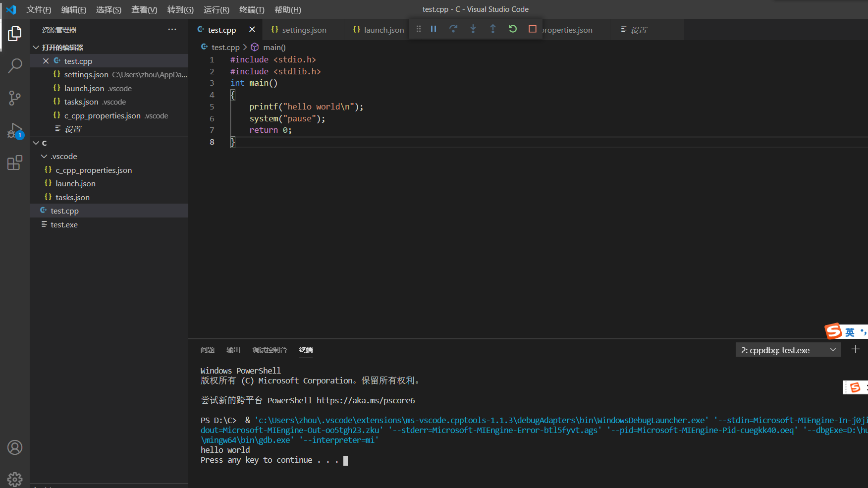The image size is (868, 488).
Task: Open the 帮助(H) menu
Action: (x=288, y=9)
